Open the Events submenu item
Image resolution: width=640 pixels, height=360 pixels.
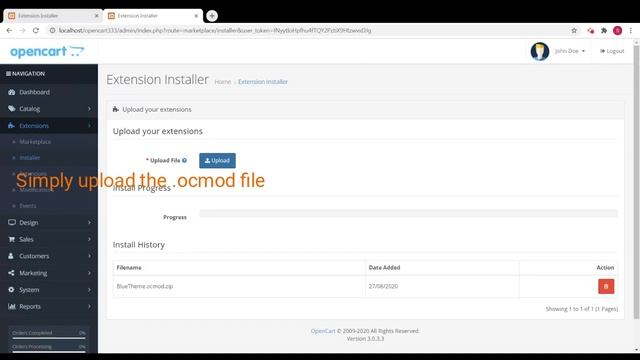point(28,206)
